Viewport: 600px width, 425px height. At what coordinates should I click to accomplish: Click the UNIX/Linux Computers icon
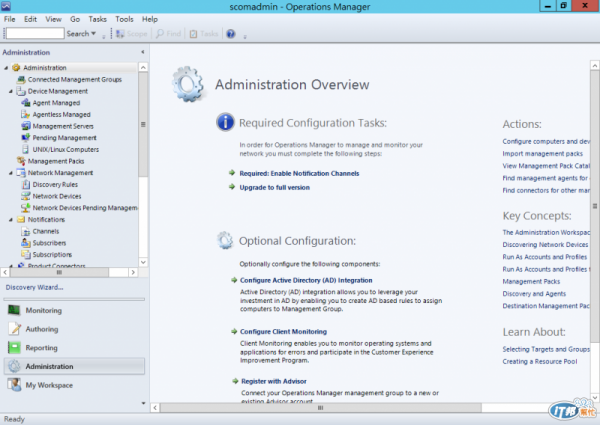[x=26, y=149]
